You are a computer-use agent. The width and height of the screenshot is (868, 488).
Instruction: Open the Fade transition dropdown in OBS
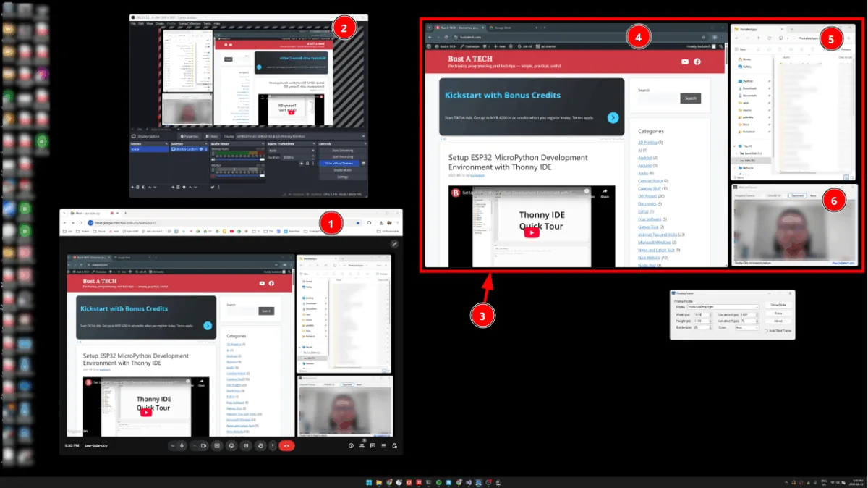point(292,150)
